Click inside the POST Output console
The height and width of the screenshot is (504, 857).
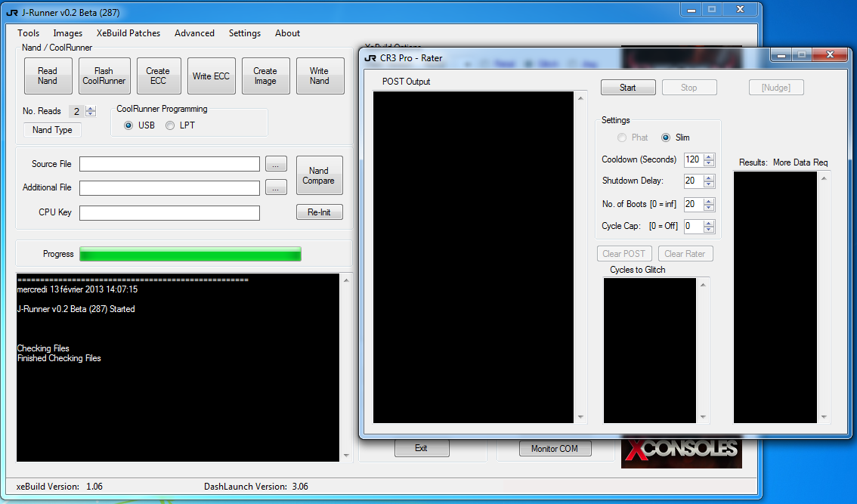click(473, 258)
